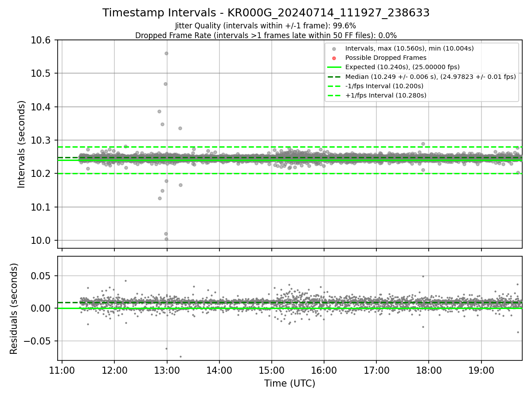Click the y-axis tick label '10.2'
532x399 pixels.
pos(42,173)
